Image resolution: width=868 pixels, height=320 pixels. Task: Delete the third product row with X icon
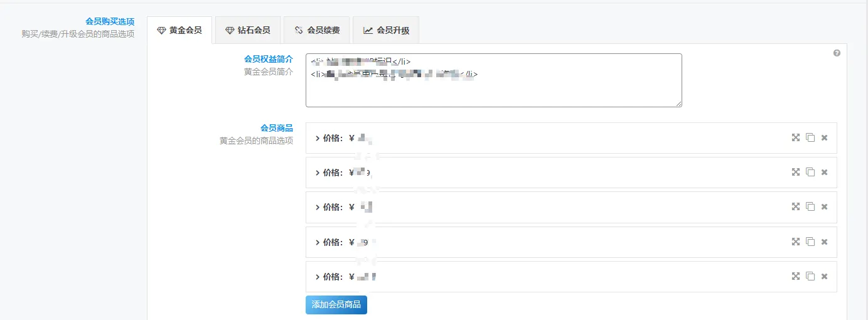(x=825, y=207)
